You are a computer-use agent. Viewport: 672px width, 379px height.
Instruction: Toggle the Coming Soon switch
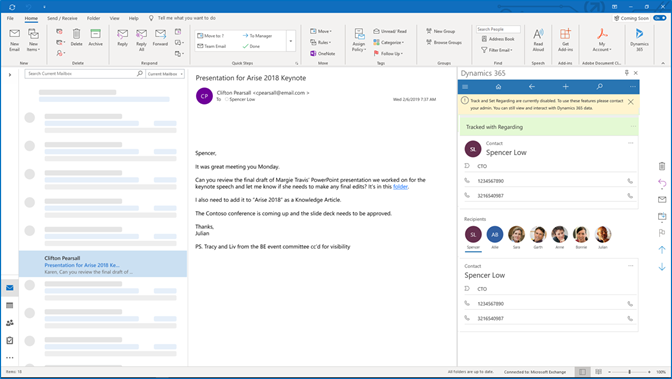660,18
